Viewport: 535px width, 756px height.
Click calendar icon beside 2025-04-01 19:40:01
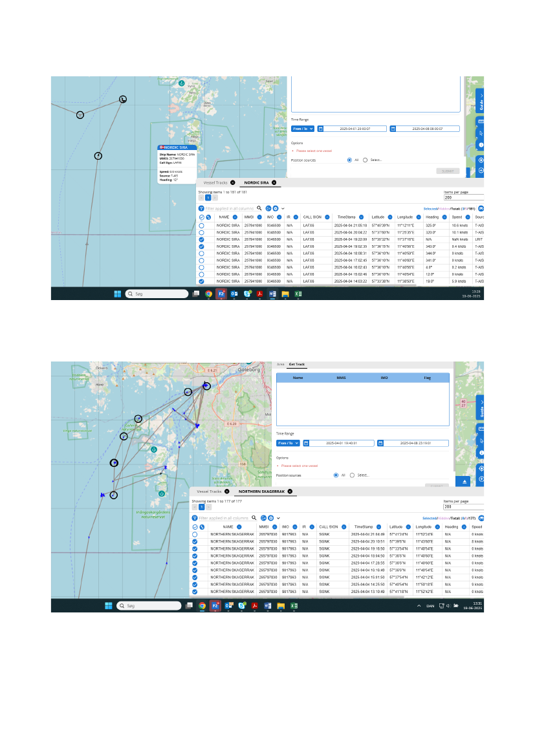307,443
